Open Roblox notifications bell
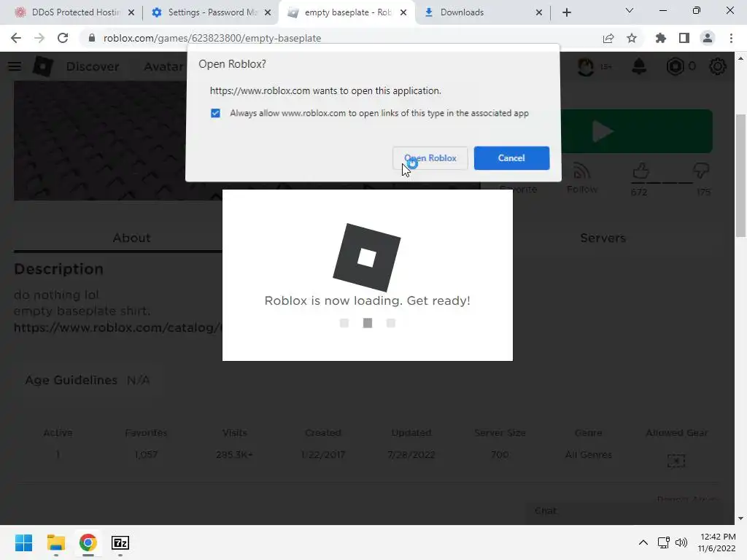Viewport: 747px width, 560px height. [639, 66]
